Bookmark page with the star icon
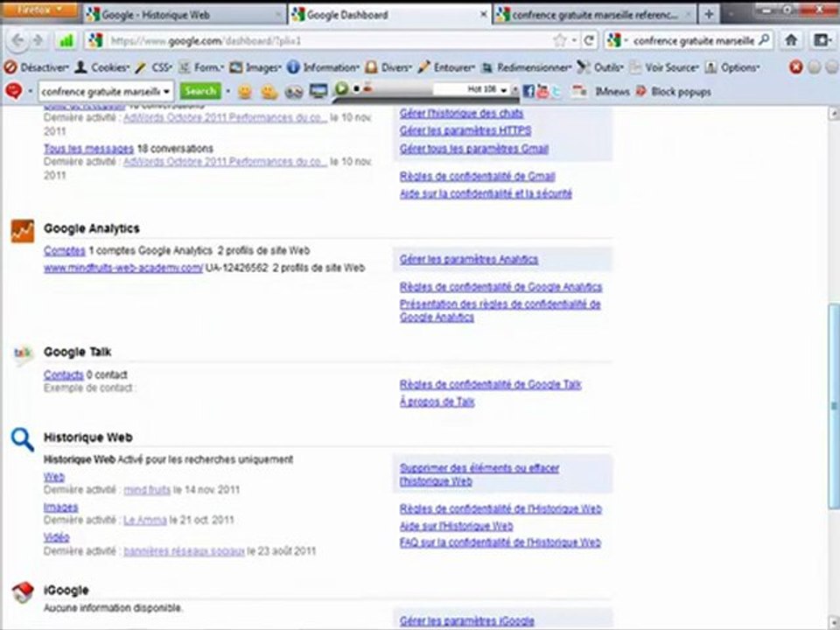840x630 pixels. [560, 41]
